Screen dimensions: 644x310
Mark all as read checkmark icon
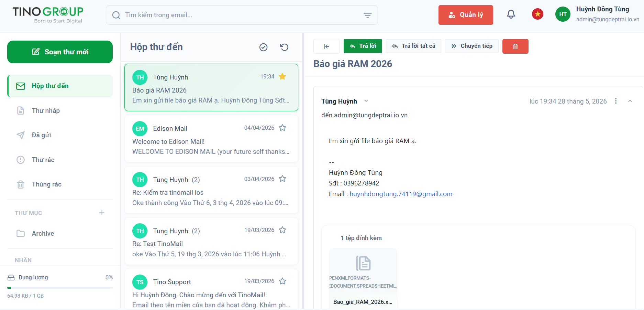click(263, 47)
